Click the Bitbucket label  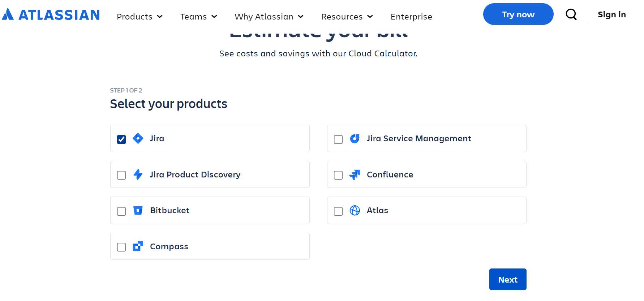click(x=170, y=210)
